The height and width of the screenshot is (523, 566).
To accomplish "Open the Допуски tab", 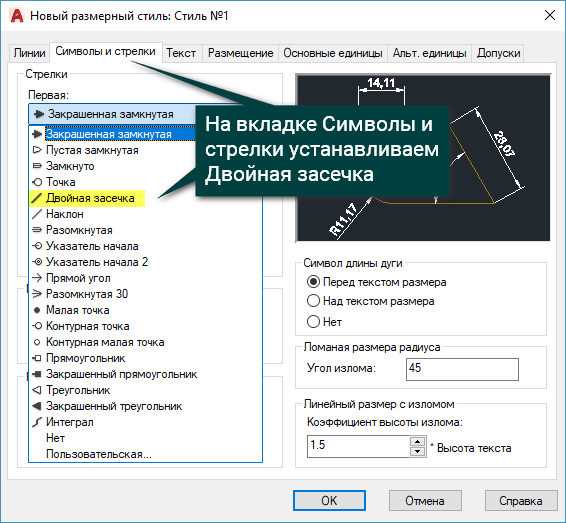I will point(498,53).
